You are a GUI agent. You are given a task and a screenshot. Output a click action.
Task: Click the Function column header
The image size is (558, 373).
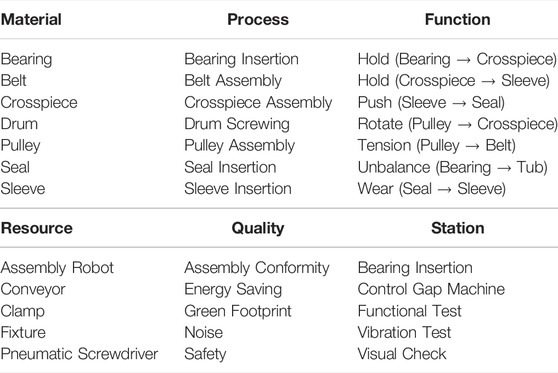click(x=457, y=20)
